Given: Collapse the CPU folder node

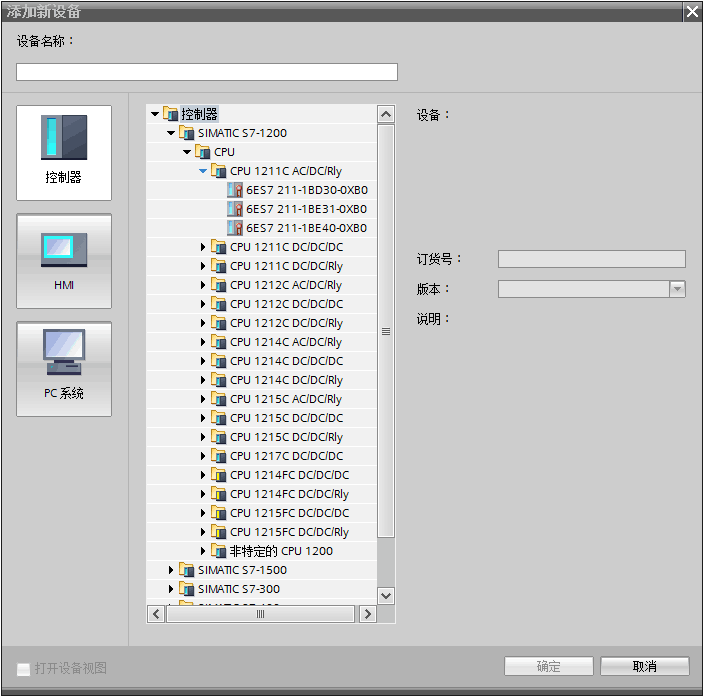Looking at the screenshot, I should pyautogui.click(x=187, y=152).
